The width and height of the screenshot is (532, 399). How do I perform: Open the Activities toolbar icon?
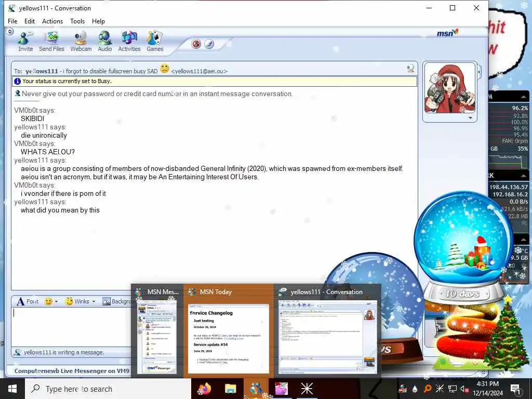tap(129, 42)
